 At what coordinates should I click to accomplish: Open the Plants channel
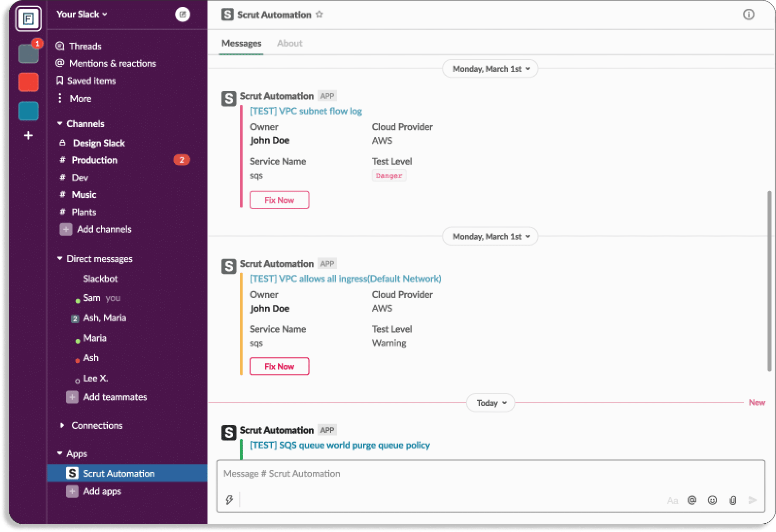click(x=78, y=212)
